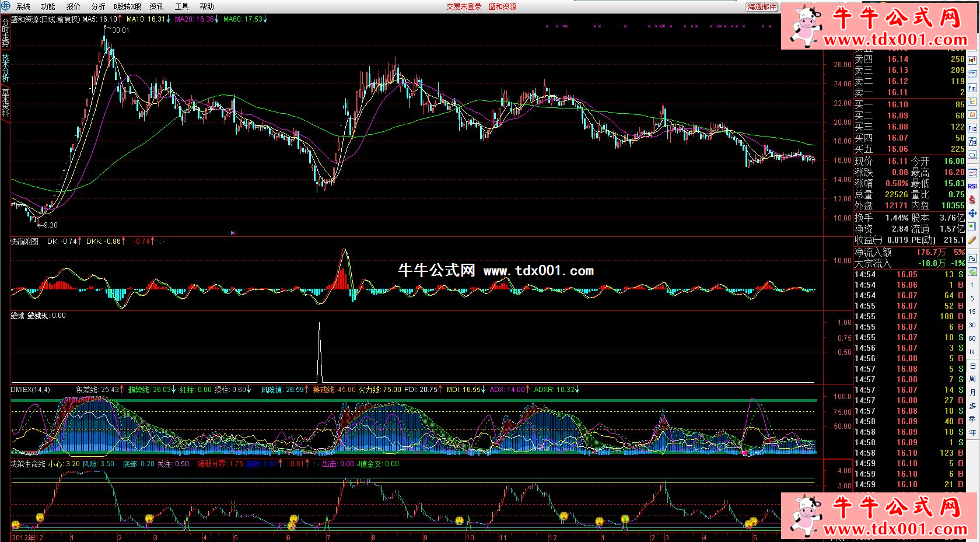The height and width of the screenshot is (542, 980).
Task: Click the blue four-arrow move icon
Action: pyautogui.click(x=972, y=214)
